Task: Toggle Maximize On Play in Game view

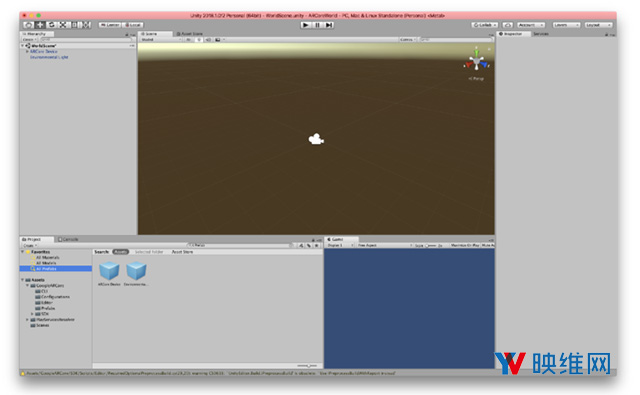Action: [x=464, y=245]
